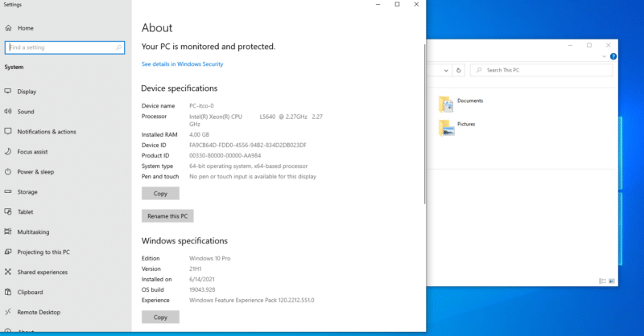
Task: Go to Settings Home
Action: [x=25, y=28]
